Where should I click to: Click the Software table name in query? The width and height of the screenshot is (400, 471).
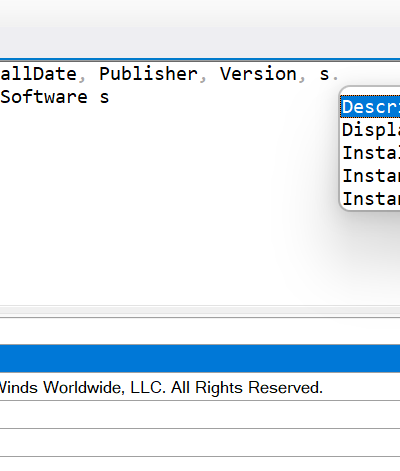44,97
